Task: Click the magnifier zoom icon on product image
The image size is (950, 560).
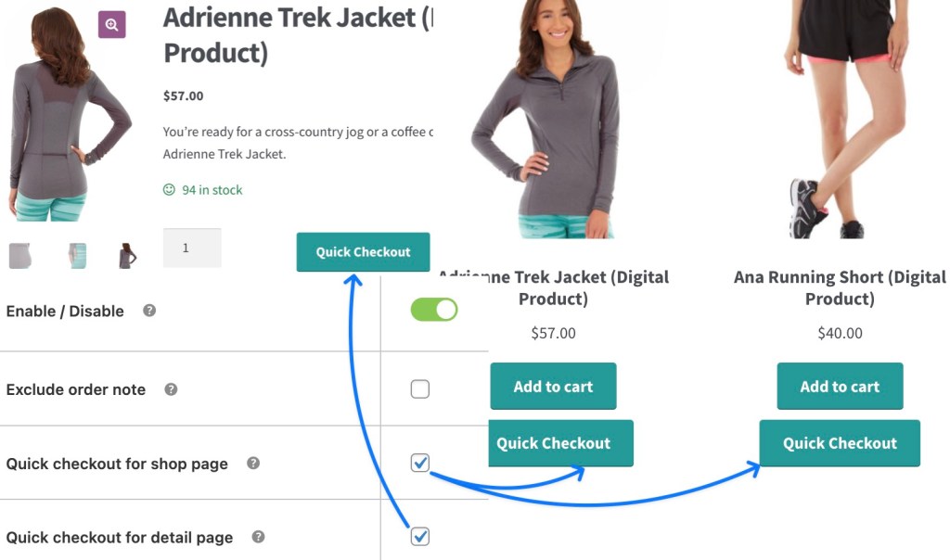Action: click(x=111, y=25)
